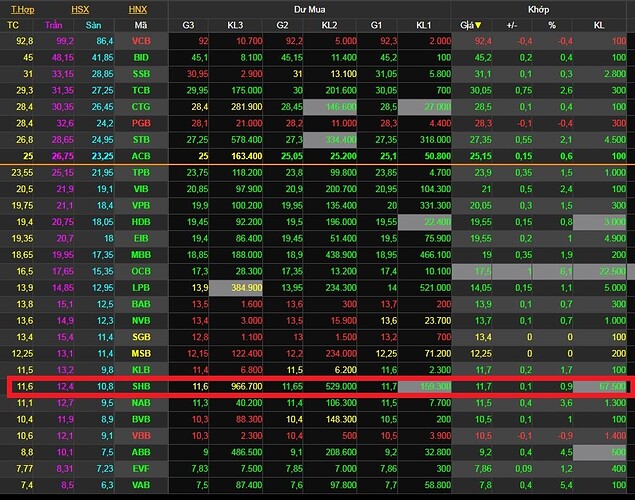This screenshot has width=635, height=500.
Task: Select the VIB stock symbol
Action: [141, 189]
